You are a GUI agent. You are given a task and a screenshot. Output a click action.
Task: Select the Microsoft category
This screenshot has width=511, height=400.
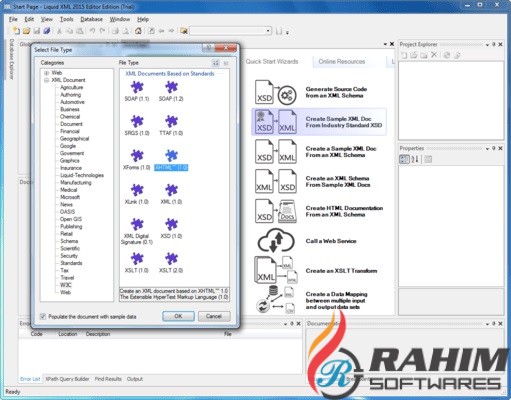coord(70,197)
